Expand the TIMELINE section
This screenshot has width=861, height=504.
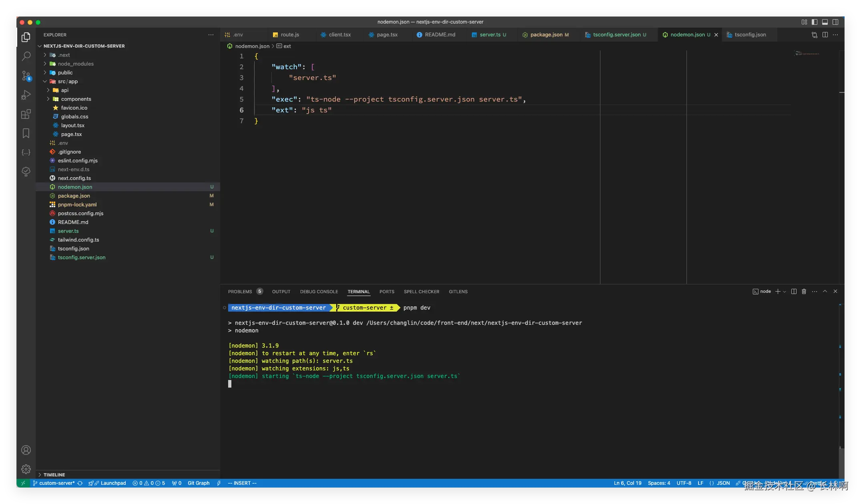(54, 475)
